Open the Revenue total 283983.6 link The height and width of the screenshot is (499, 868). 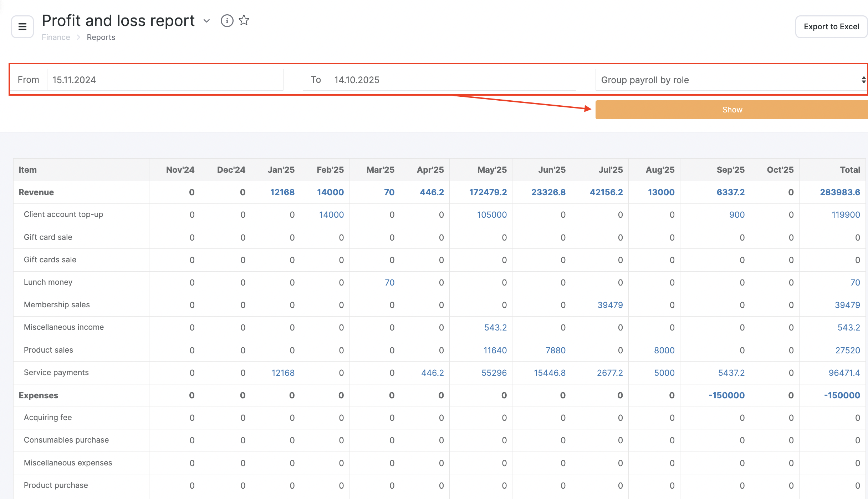point(840,192)
